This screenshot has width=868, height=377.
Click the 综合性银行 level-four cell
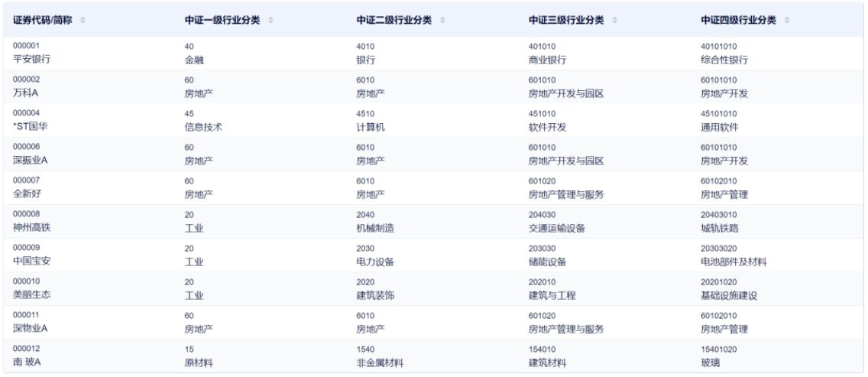tap(724, 60)
